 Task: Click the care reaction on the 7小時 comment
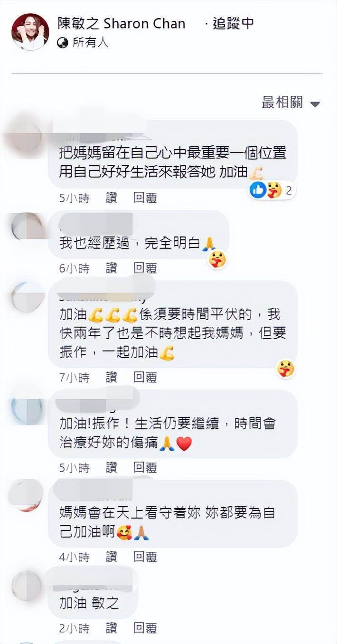286,368
